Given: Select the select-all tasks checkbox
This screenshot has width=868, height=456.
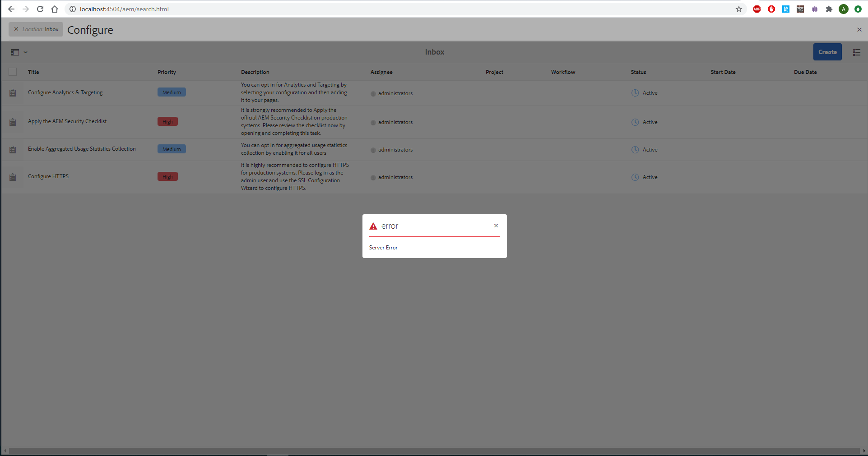Looking at the screenshot, I should pyautogui.click(x=12, y=72).
